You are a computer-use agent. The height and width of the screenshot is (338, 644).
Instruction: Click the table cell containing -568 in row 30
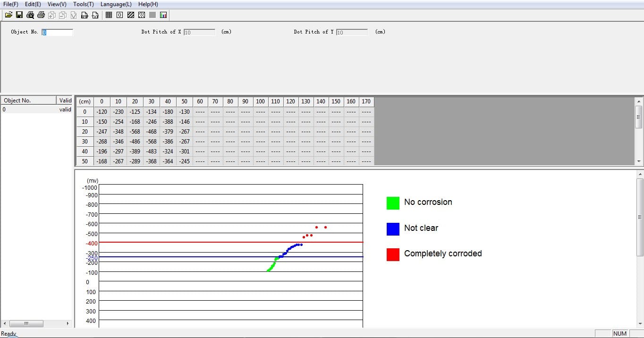click(151, 142)
